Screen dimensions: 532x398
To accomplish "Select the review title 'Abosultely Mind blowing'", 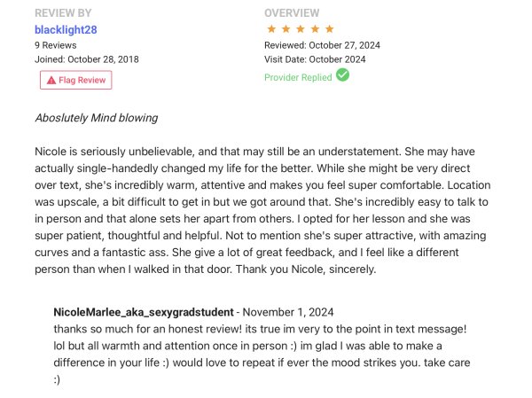I will pos(96,118).
